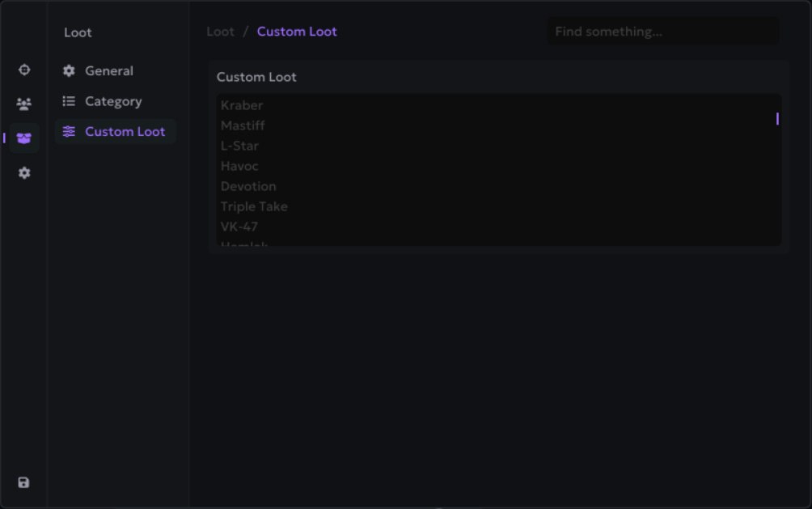Go to Loot in the breadcrumb
812x509 pixels.
tap(221, 32)
